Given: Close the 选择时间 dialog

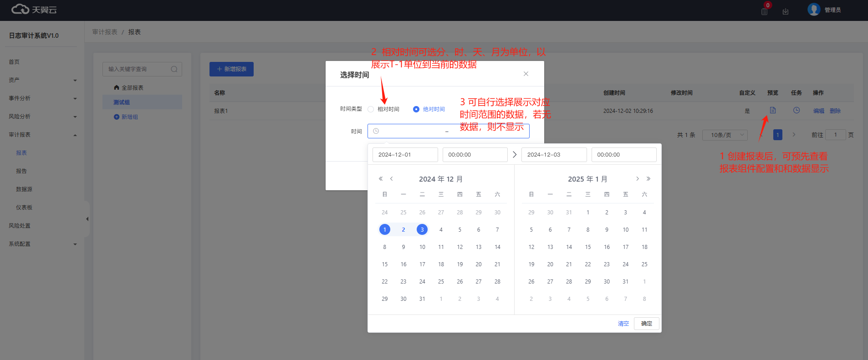Looking at the screenshot, I should click(x=526, y=74).
